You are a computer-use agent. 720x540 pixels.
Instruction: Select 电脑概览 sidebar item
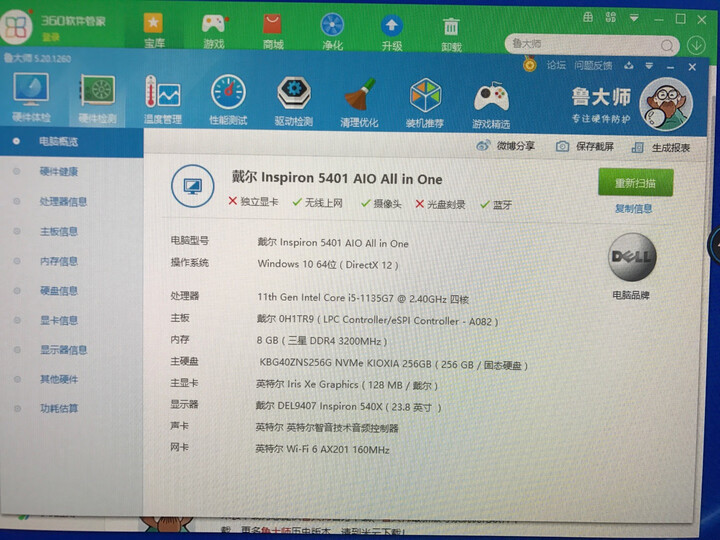tap(72, 141)
